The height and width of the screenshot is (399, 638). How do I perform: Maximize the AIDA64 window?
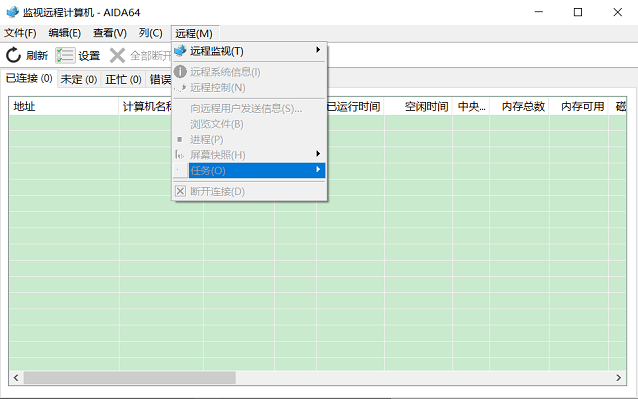point(578,12)
